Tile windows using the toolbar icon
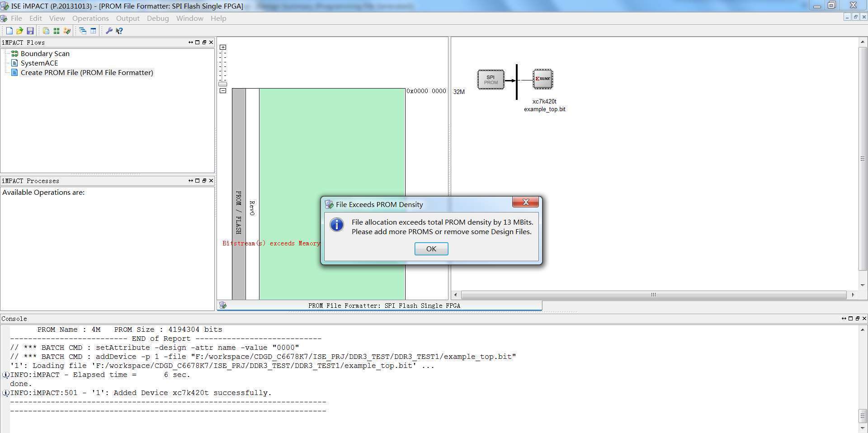 (94, 31)
